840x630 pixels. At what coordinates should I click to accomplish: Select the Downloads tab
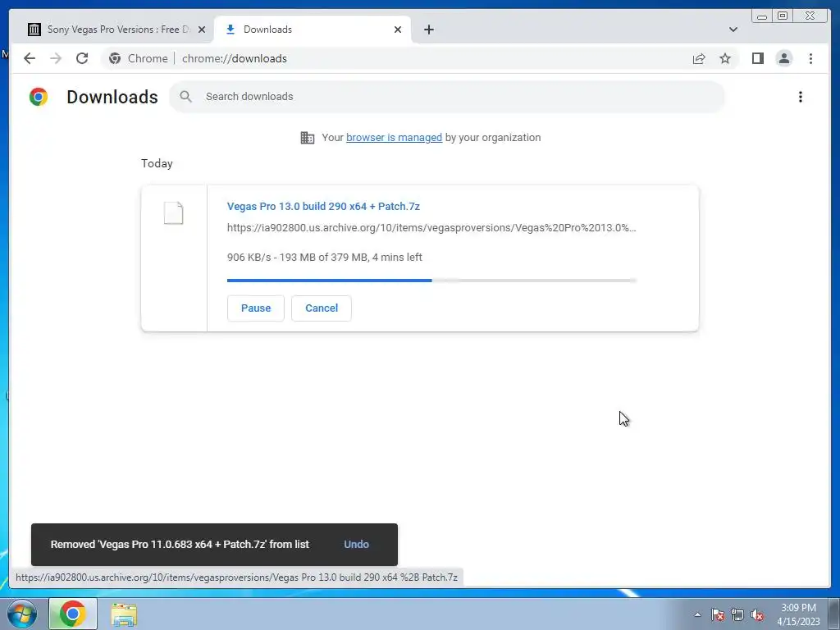tap(313, 30)
